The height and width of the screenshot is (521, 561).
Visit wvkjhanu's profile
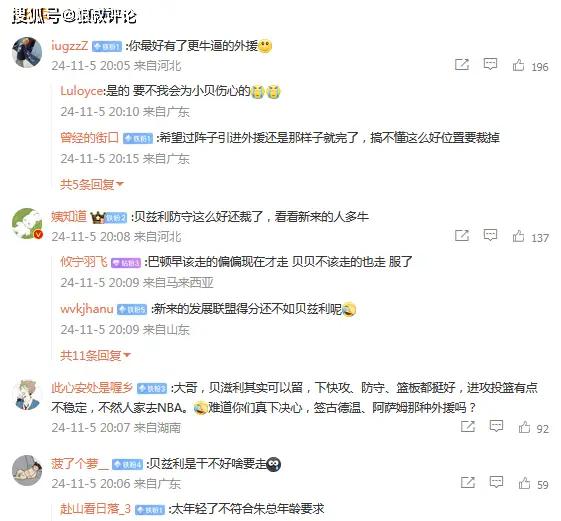(x=87, y=308)
